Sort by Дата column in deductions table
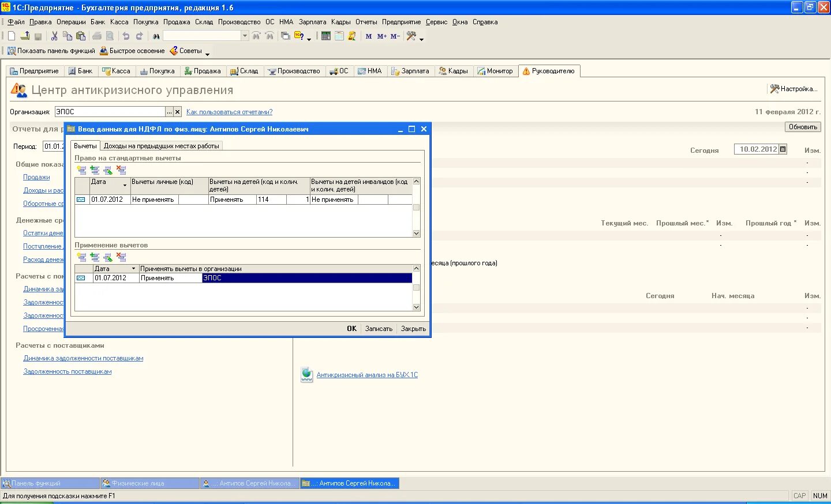The height and width of the screenshot is (504, 831). (110, 185)
